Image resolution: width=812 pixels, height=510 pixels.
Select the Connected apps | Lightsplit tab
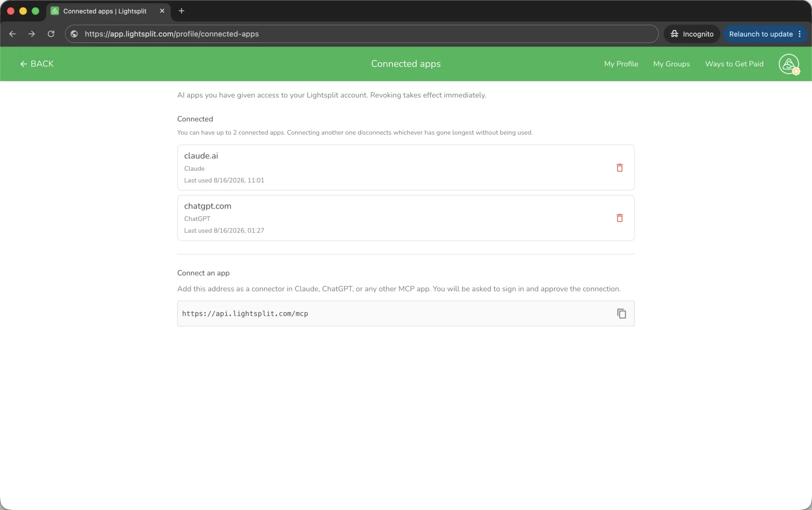coord(108,11)
